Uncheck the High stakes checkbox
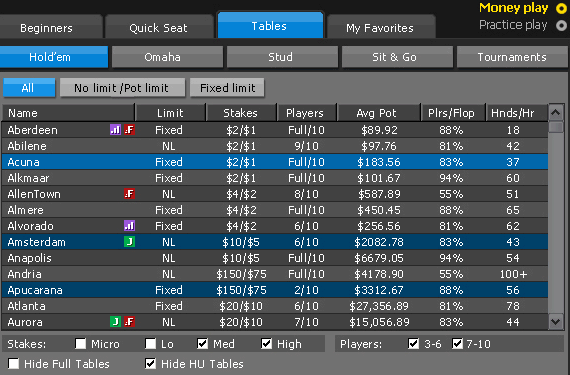 coord(266,343)
